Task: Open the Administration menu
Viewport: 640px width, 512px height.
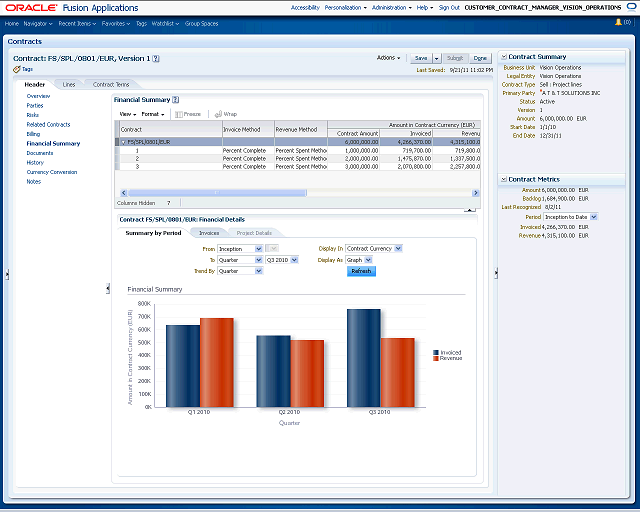Action: point(392,7)
